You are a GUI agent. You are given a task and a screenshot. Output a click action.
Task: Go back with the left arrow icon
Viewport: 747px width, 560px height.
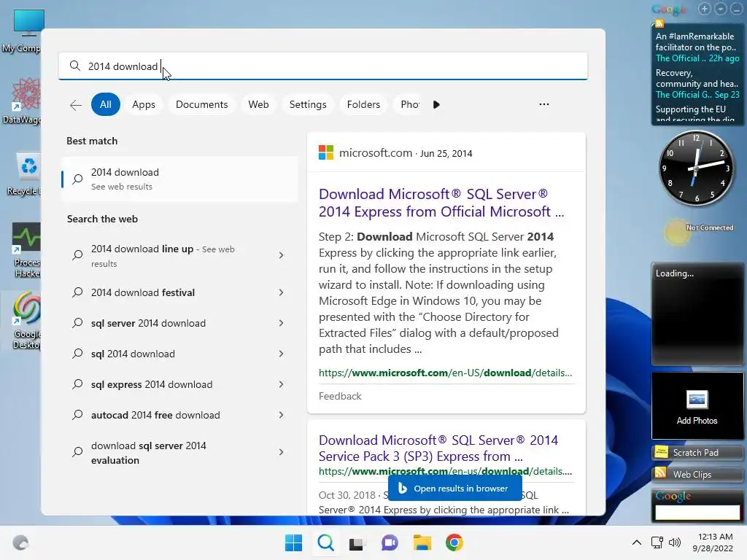pyautogui.click(x=76, y=105)
